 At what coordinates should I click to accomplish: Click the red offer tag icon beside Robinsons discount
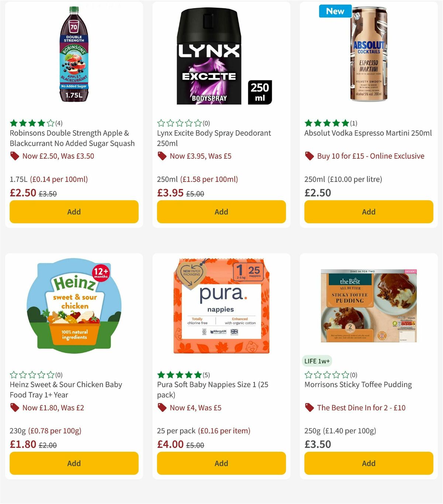point(14,156)
